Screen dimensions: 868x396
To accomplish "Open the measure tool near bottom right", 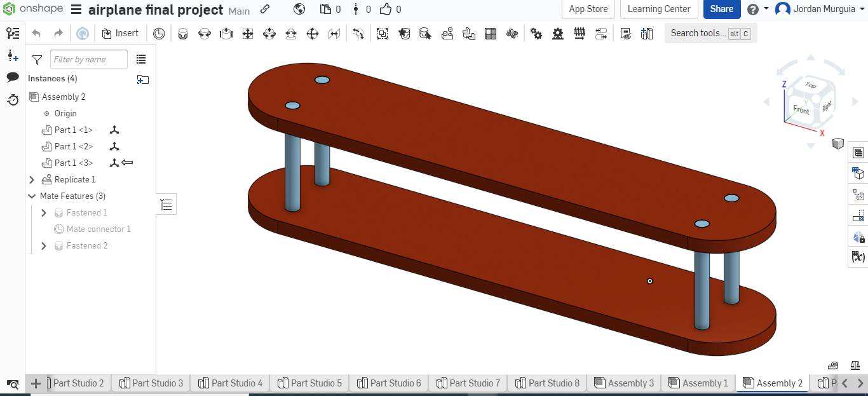I will (832, 365).
